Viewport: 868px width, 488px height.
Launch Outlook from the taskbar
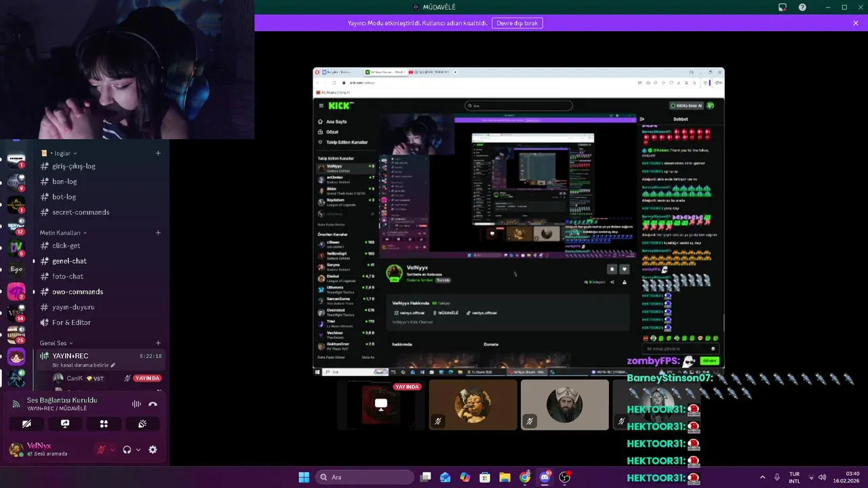click(445, 477)
